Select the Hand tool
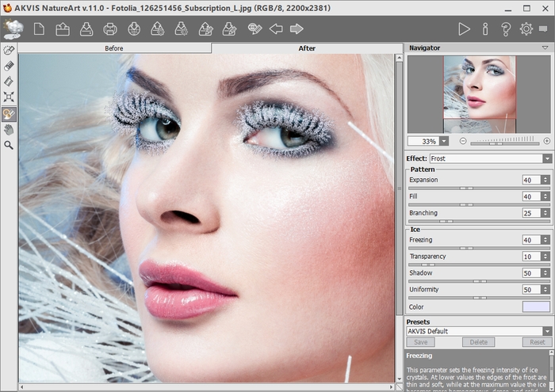This screenshot has width=555, height=392. [9, 130]
